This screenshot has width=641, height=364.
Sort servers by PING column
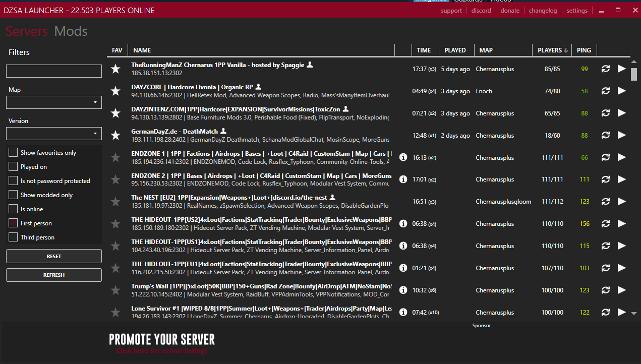click(584, 50)
